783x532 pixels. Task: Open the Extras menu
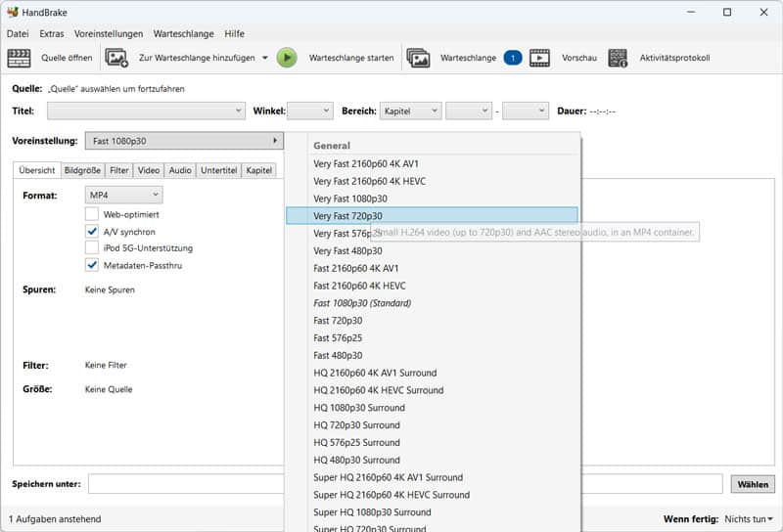pos(52,33)
